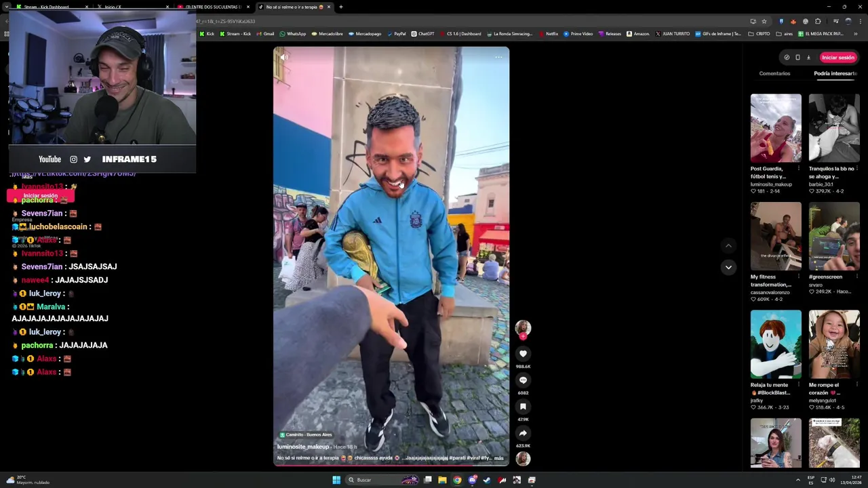The image size is (868, 488).
Task: Open the Prime Video bookmark
Action: click(578, 34)
